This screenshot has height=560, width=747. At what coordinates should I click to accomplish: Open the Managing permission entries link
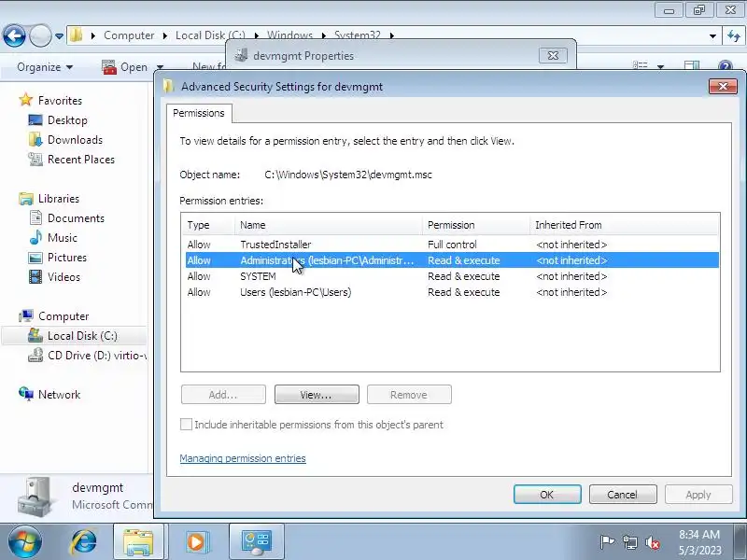(x=243, y=458)
